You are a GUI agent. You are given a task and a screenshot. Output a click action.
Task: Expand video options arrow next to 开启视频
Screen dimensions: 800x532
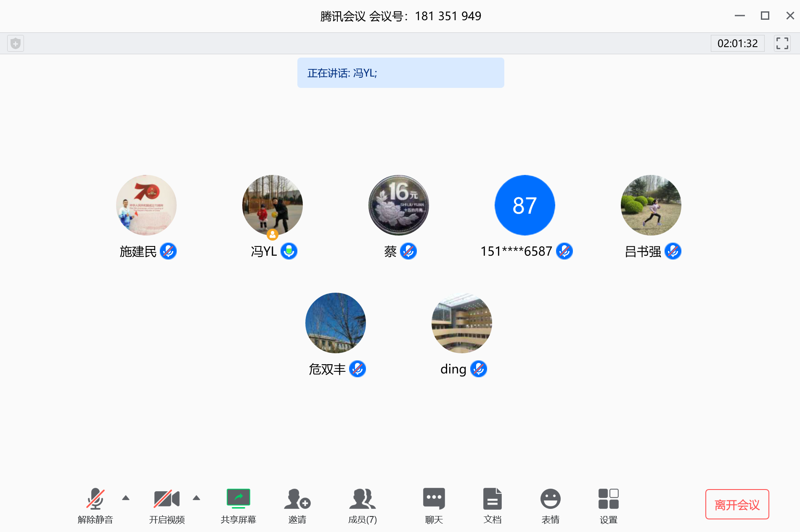pyautogui.click(x=196, y=498)
